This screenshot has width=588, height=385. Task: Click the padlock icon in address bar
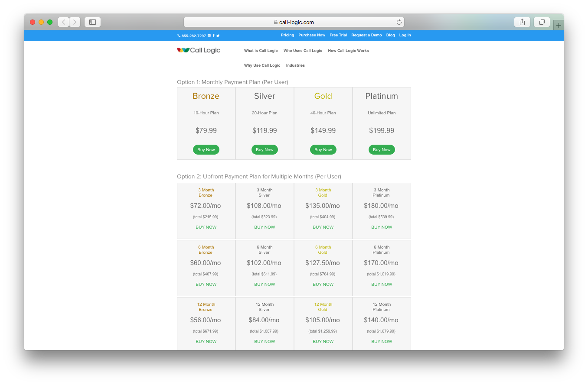(276, 22)
